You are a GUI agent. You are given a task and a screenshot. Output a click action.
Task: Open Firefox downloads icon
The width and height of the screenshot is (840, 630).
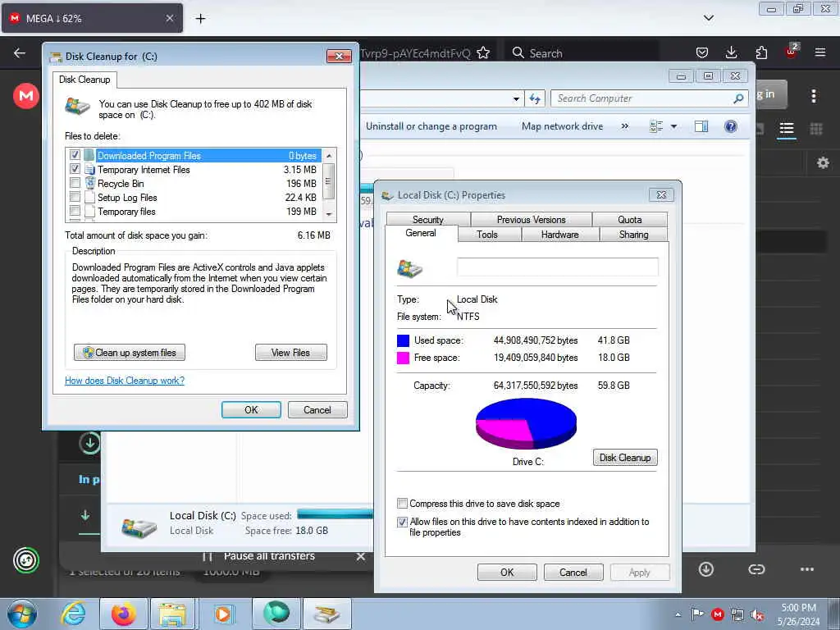(731, 52)
